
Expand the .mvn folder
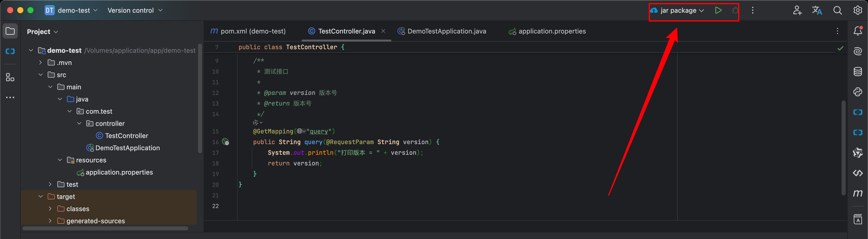tap(40, 63)
